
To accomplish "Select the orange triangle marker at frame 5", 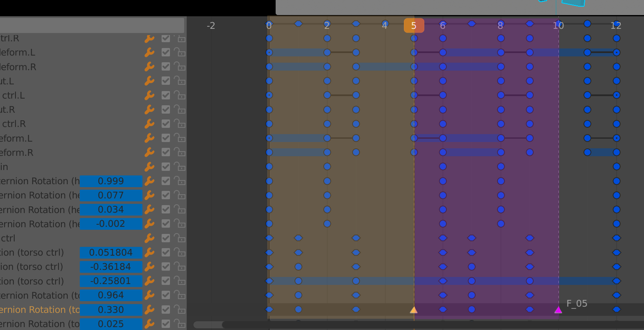I will click(414, 310).
